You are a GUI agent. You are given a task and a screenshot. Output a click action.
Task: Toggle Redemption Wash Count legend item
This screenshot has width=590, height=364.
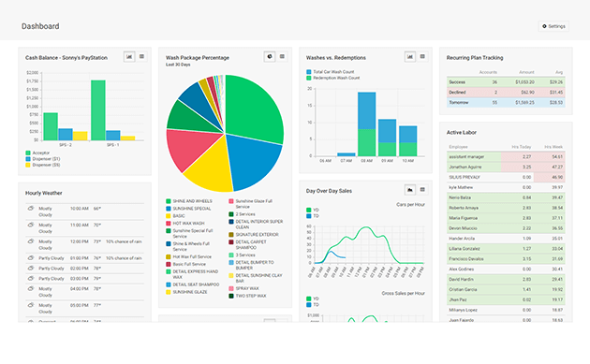(x=333, y=78)
